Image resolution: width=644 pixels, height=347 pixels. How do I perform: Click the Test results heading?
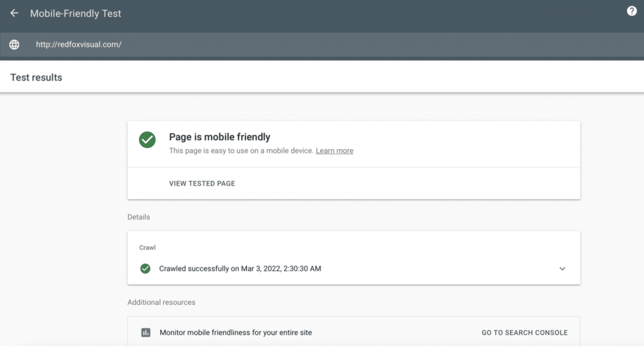point(36,78)
